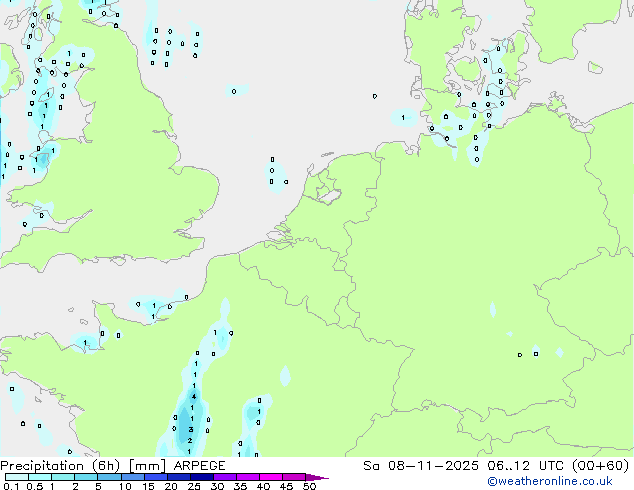
Task: Click the rain area over the Danish islands
Action: pos(490,105)
